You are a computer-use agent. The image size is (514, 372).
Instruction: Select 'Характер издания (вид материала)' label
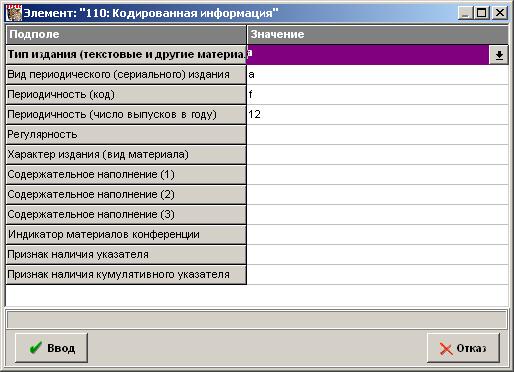click(x=126, y=155)
